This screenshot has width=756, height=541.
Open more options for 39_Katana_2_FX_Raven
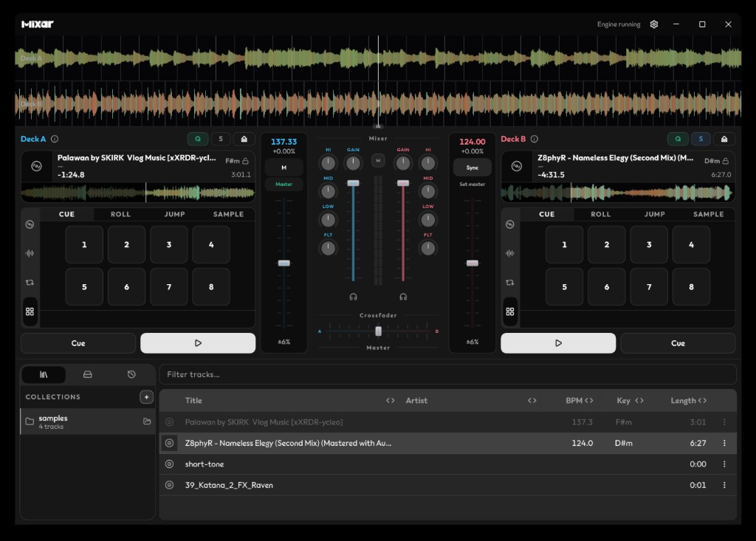pos(724,485)
